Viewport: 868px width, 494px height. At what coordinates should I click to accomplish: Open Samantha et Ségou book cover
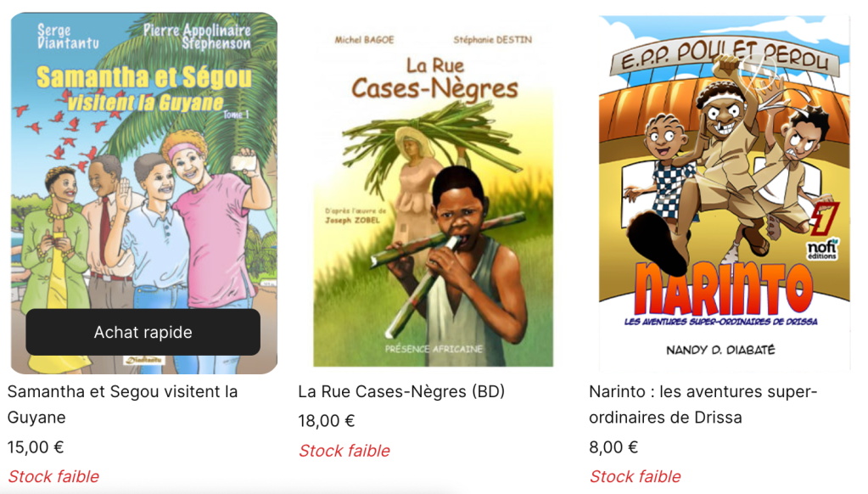(144, 194)
